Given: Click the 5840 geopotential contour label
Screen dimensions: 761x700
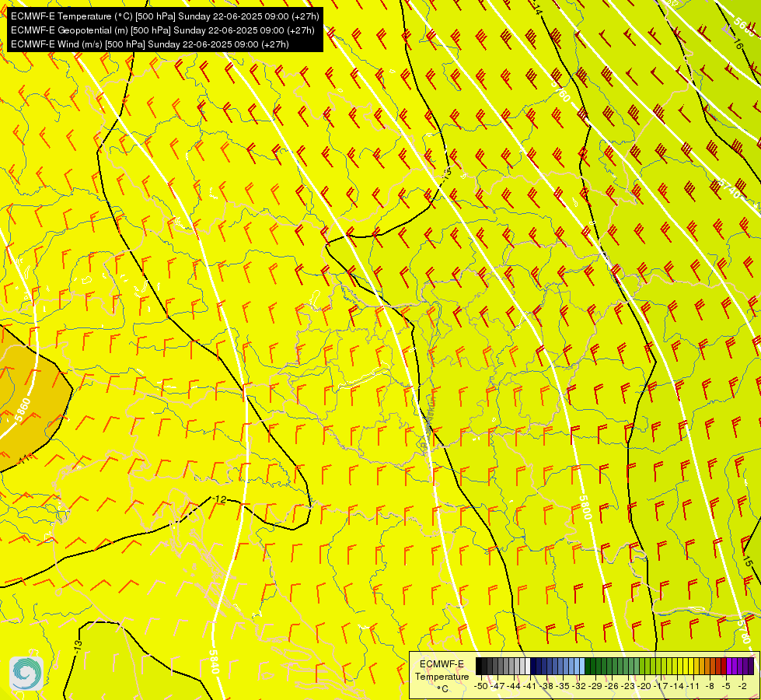Looking at the screenshot, I should coord(215,662).
